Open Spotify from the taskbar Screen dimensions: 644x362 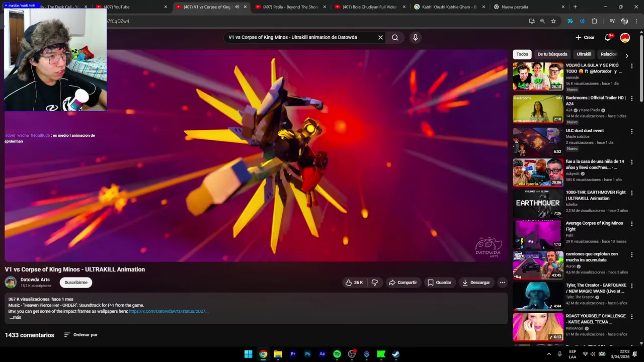337,354
